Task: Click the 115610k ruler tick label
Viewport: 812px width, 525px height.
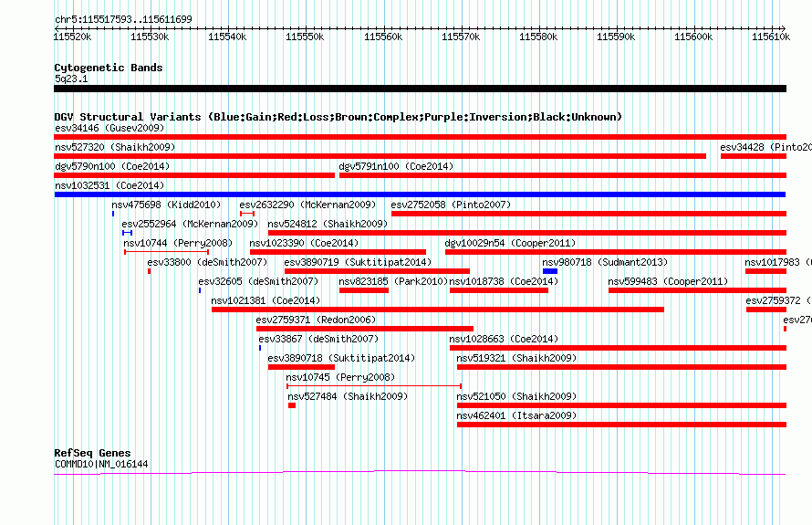Action: 771,37
